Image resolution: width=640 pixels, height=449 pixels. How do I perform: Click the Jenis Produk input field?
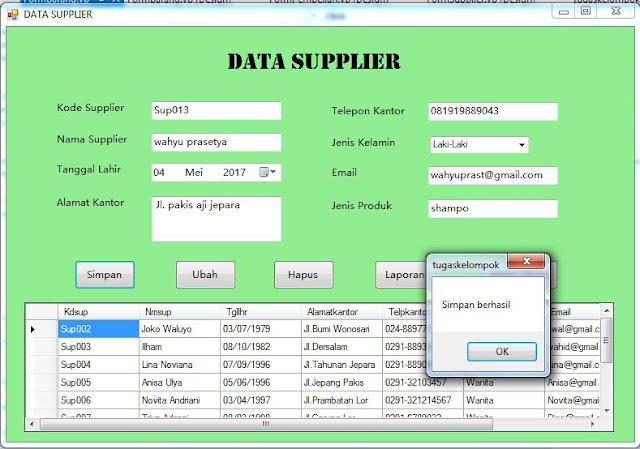point(493,209)
